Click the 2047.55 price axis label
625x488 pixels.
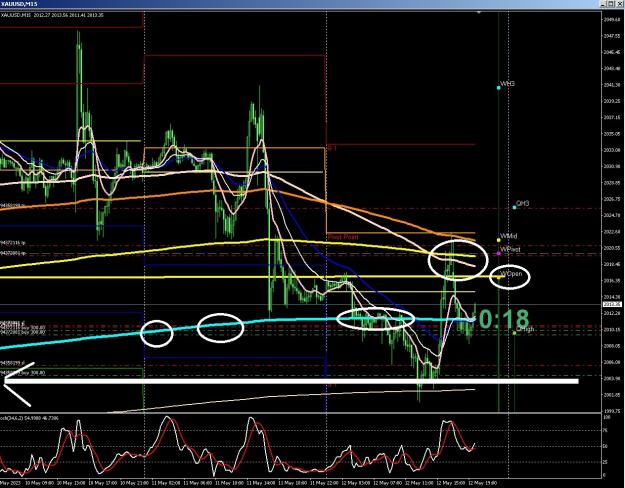(x=613, y=35)
